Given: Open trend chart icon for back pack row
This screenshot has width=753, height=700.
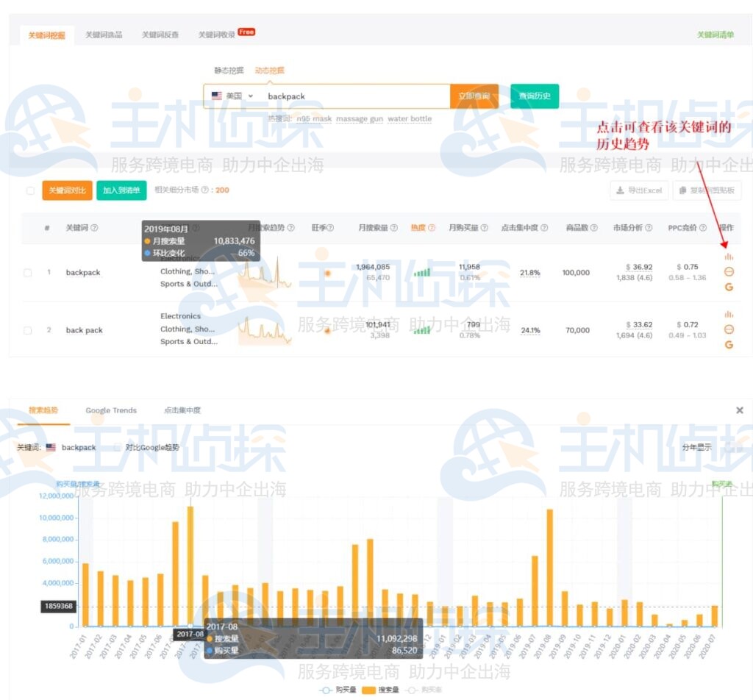Looking at the screenshot, I should pos(729,315).
